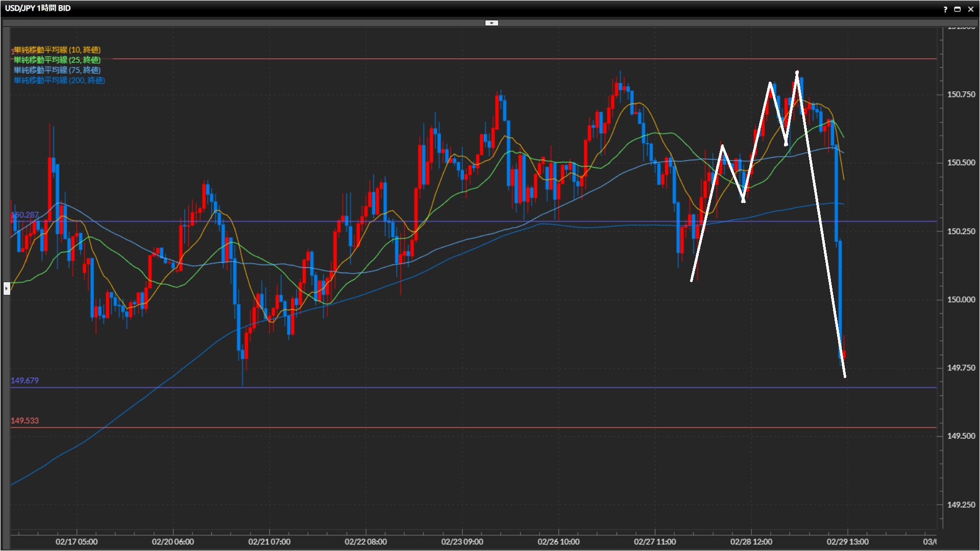Expand the left side panel arrow
980x551 pixels.
[6, 288]
